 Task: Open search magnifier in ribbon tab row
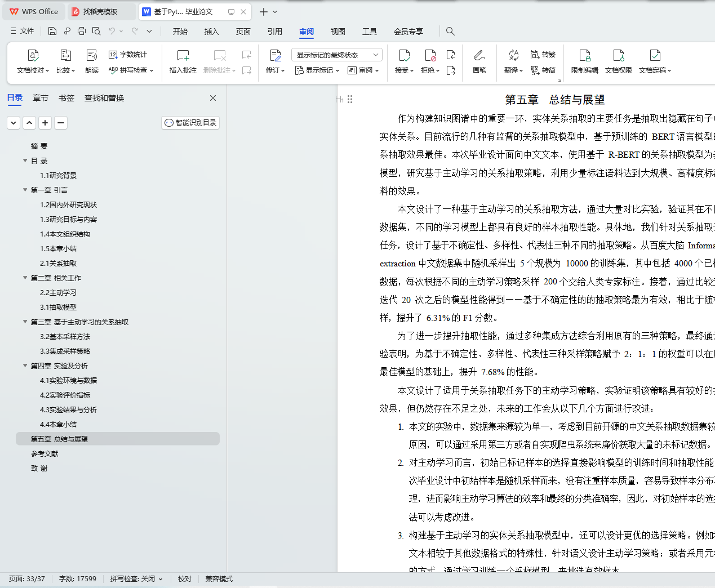pos(450,31)
